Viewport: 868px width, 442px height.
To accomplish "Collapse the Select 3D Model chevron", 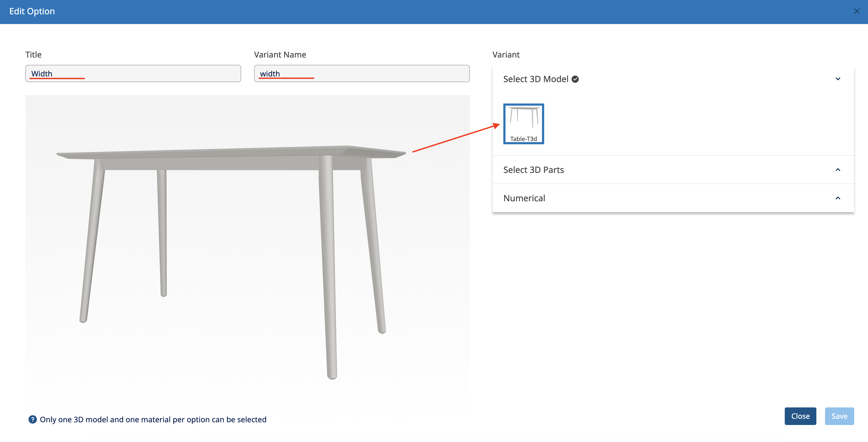I will point(838,79).
